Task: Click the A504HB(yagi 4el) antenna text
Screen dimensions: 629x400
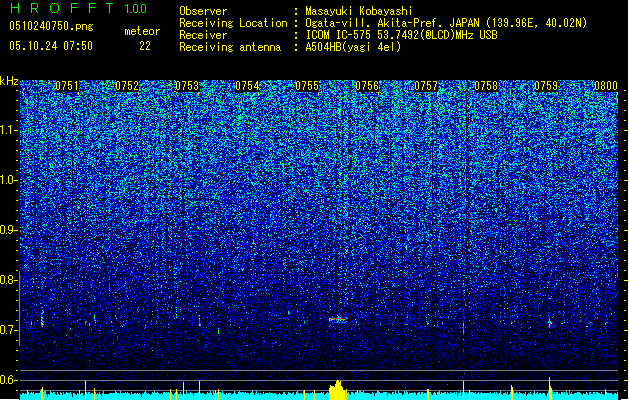Action: [353, 47]
